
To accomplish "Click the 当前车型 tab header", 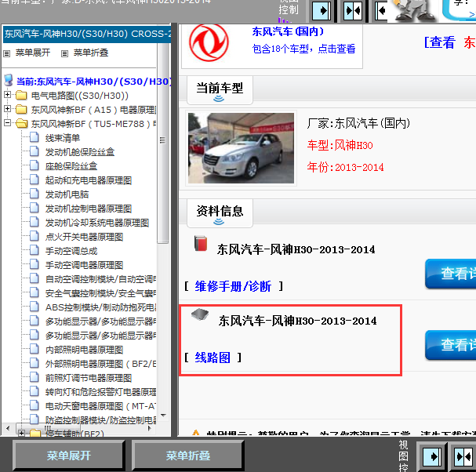I will coord(220,90).
